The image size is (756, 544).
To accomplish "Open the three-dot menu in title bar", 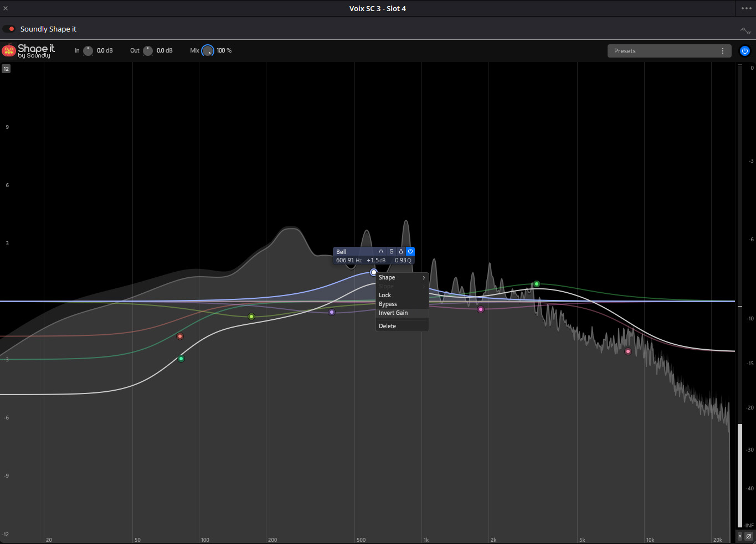I will [746, 8].
